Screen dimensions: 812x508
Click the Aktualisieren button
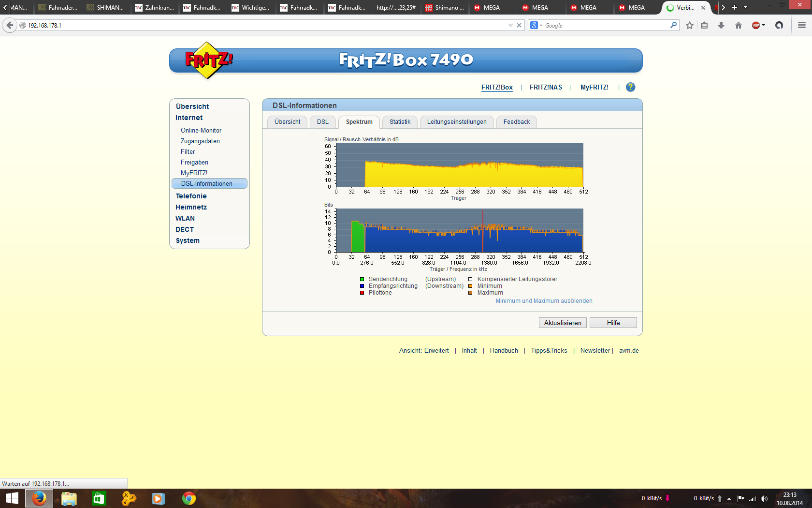[563, 323]
